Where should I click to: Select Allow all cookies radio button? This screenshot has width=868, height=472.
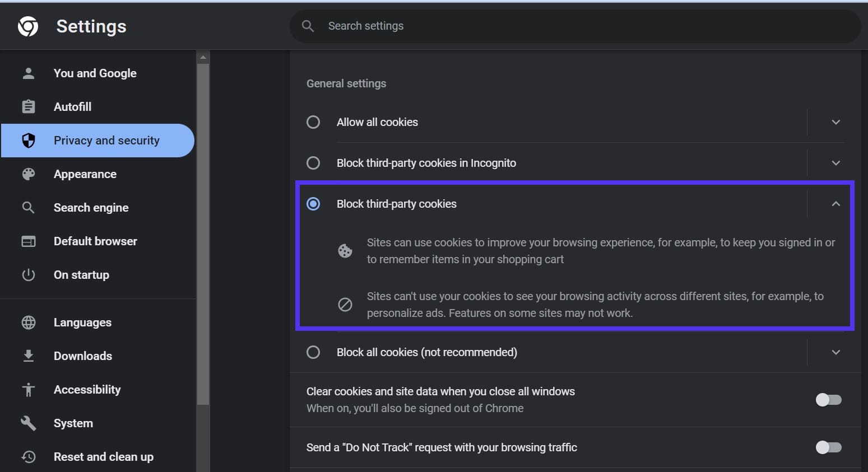click(x=313, y=122)
